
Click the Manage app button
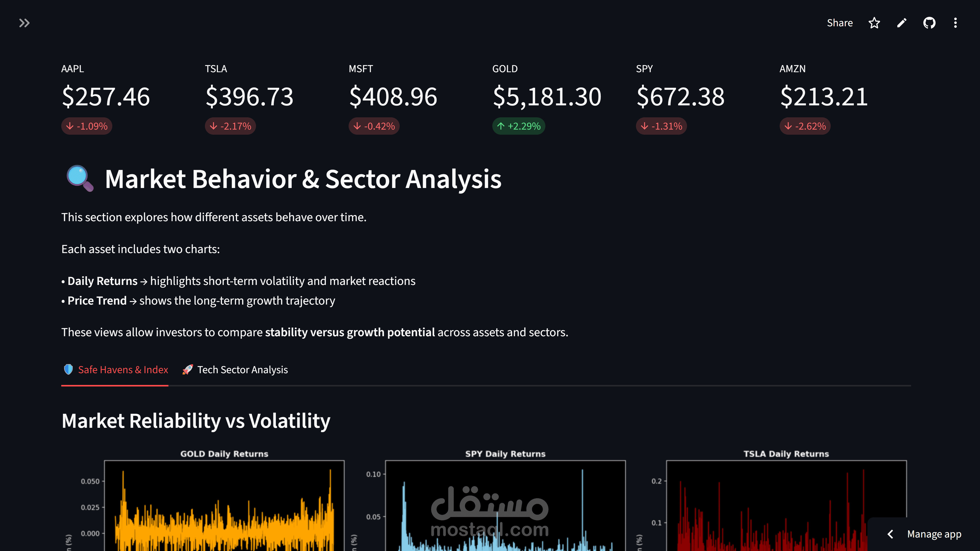(934, 534)
